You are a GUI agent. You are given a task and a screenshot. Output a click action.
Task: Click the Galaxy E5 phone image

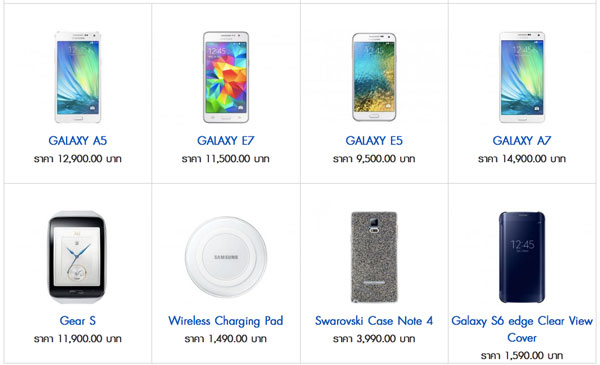pos(374,77)
